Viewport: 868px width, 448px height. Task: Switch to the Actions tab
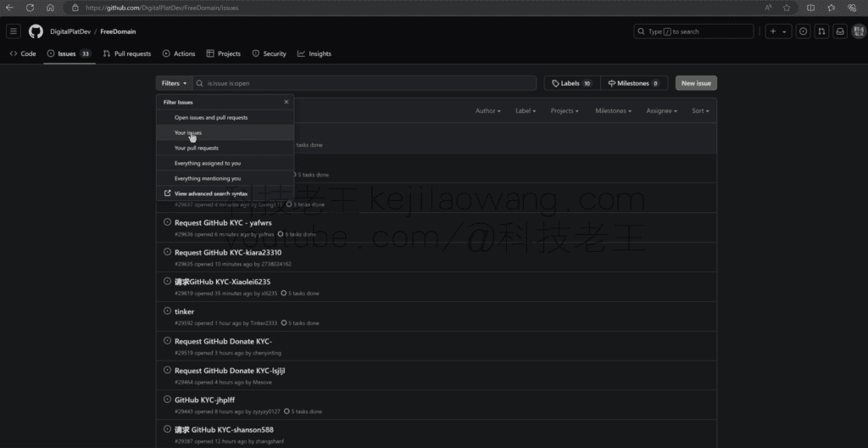(x=179, y=53)
